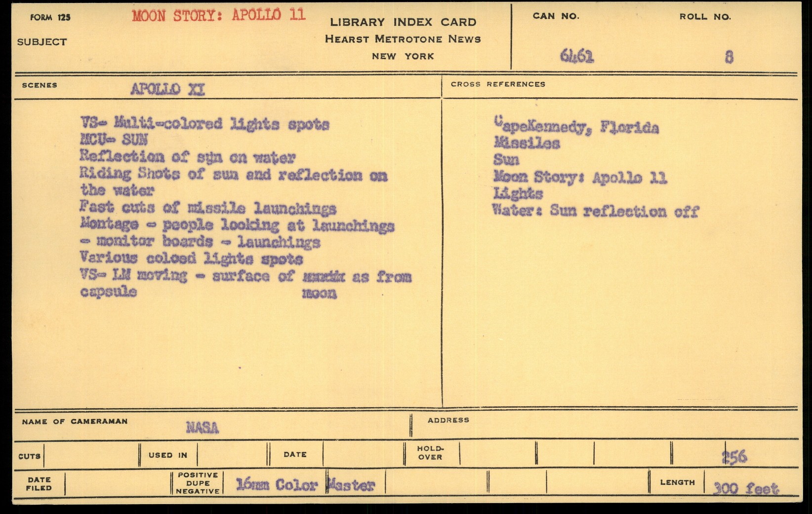Image resolution: width=812 pixels, height=514 pixels.
Task: Click the 'VS- Multi-colored lights spots' line
Action: [204, 124]
